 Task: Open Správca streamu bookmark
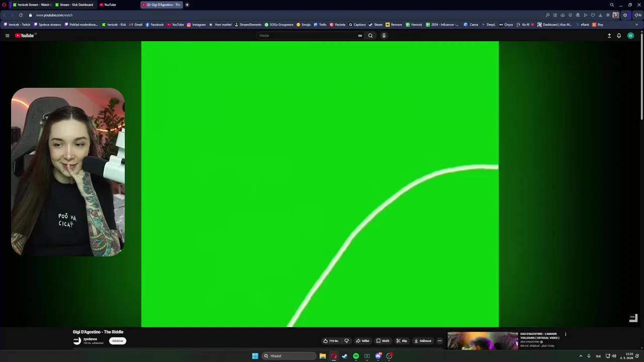pos(47,25)
